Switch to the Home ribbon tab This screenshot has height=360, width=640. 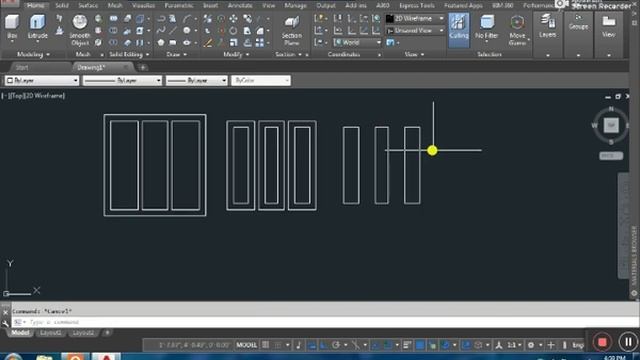36,6
